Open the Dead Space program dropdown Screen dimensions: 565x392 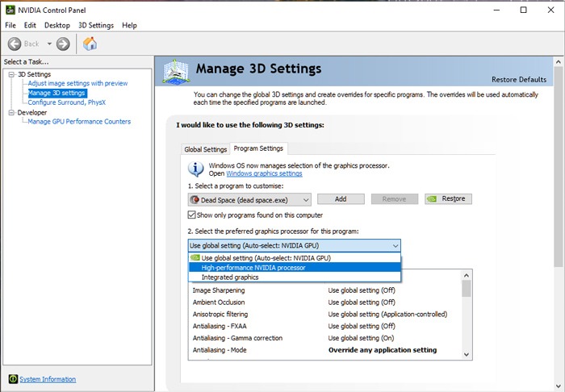304,199
